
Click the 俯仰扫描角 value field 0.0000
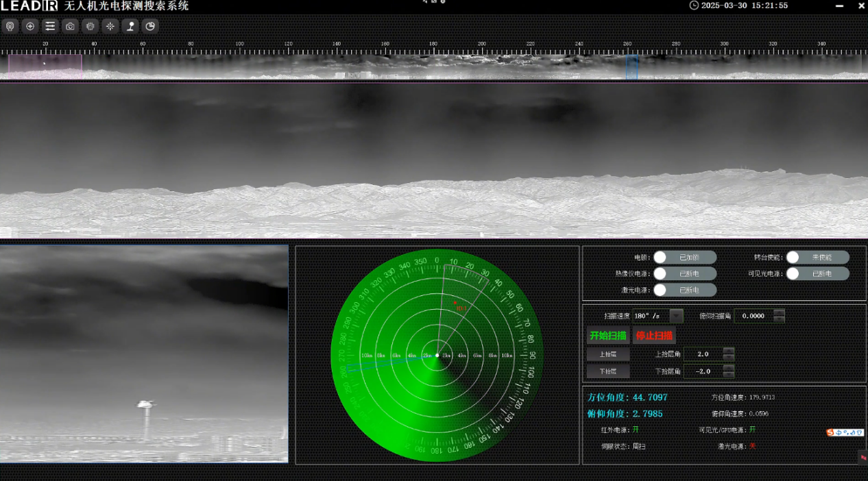[754, 316]
